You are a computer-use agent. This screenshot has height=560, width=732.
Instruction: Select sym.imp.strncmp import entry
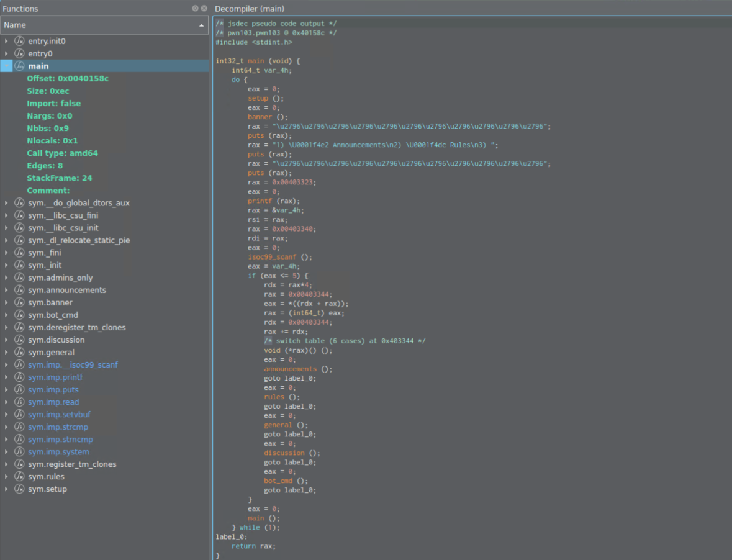[x=60, y=440]
